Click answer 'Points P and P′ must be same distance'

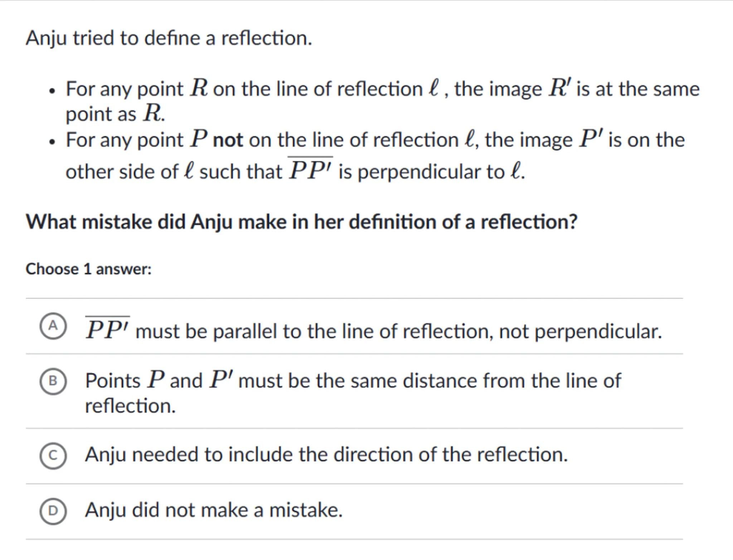[353, 381]
